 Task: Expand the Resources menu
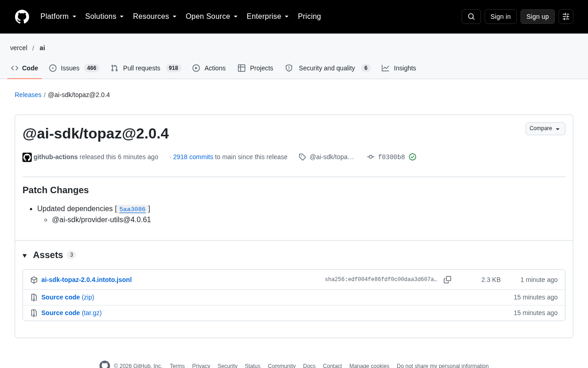click(155, 17)
